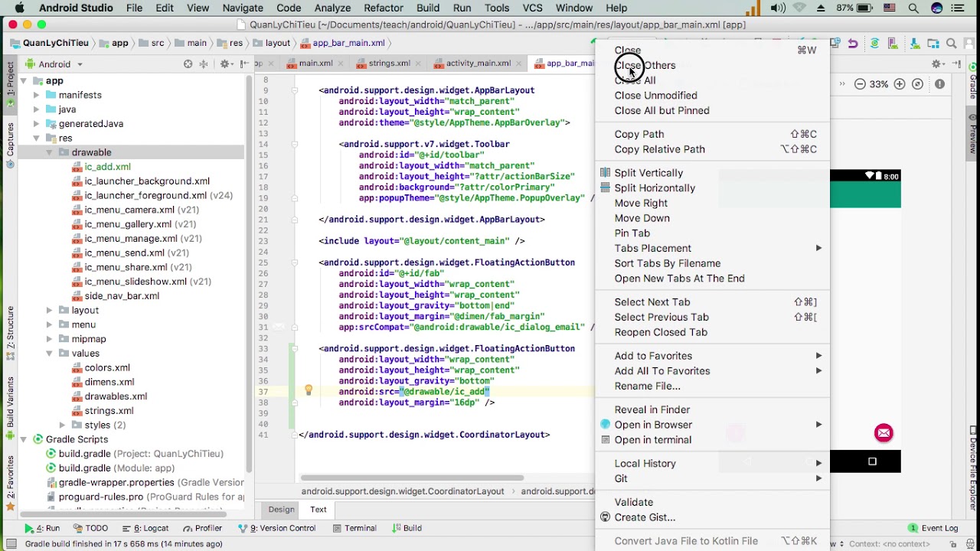Expand the mipmap folder
980x551 pixels.
click(49, 339)
